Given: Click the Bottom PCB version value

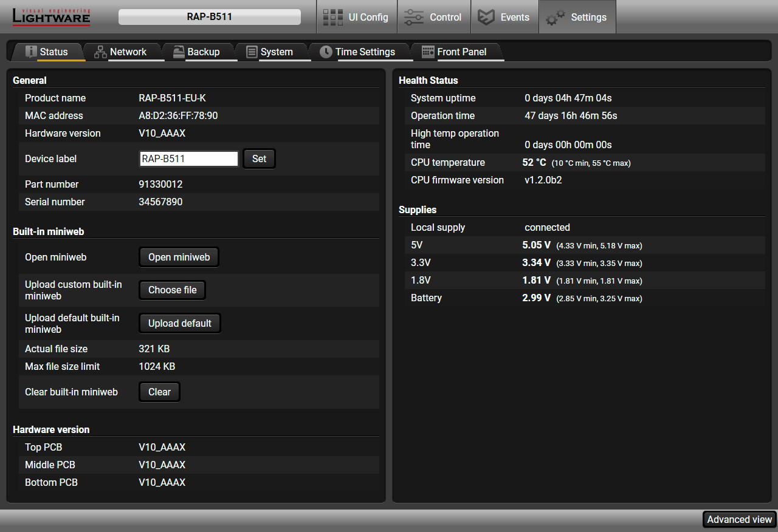Looking at the screenshot, I should click(162, 482).
